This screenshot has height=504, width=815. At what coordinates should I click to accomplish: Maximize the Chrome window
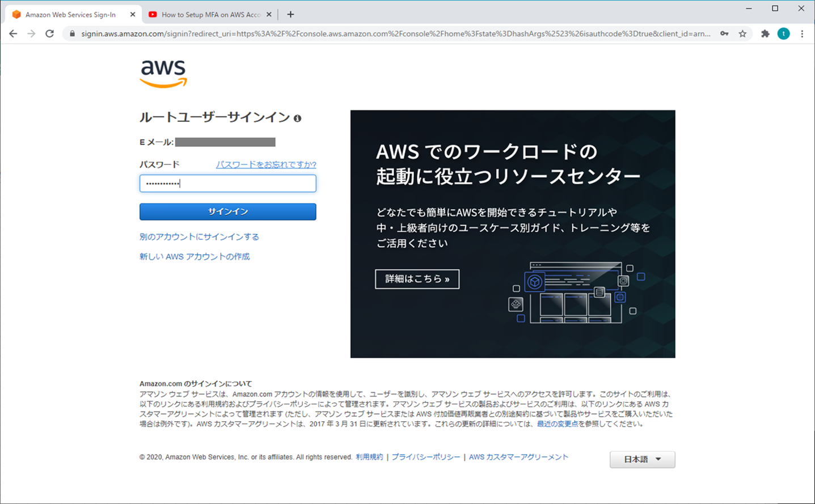[775, 9]
